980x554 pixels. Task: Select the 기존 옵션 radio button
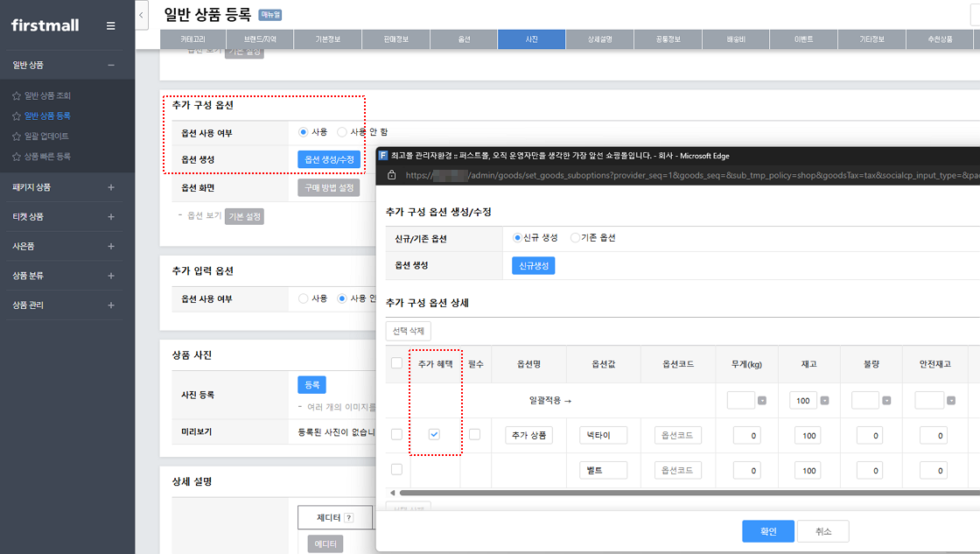575,237
